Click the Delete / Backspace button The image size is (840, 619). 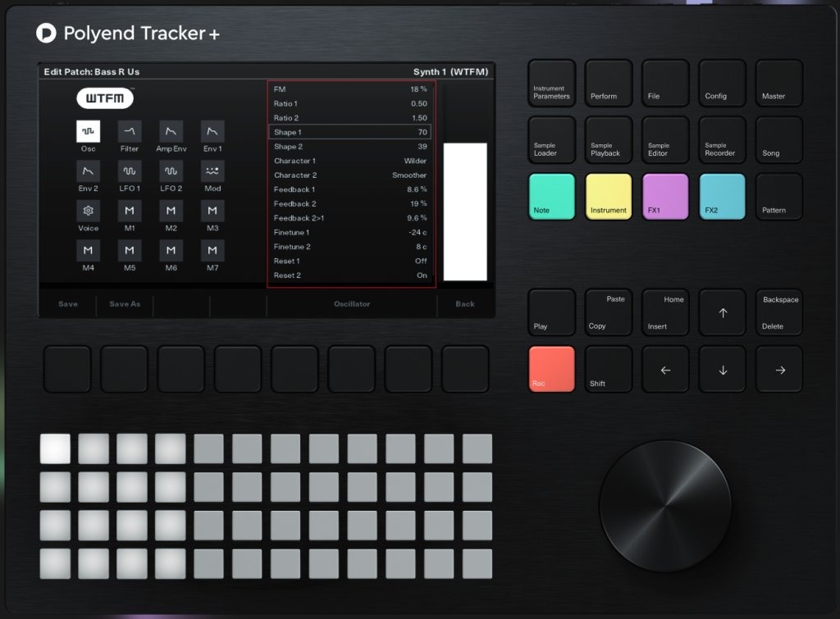[x=779, y=312]
